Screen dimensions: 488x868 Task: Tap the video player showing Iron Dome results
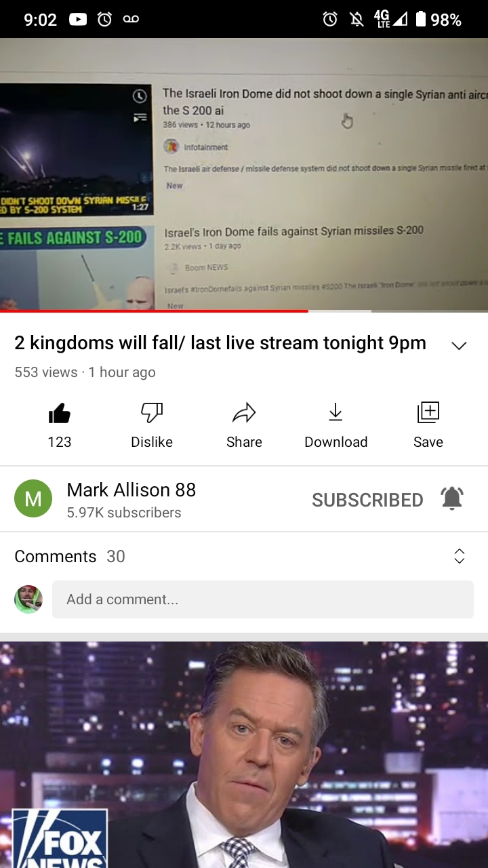[x=244, y=174]
